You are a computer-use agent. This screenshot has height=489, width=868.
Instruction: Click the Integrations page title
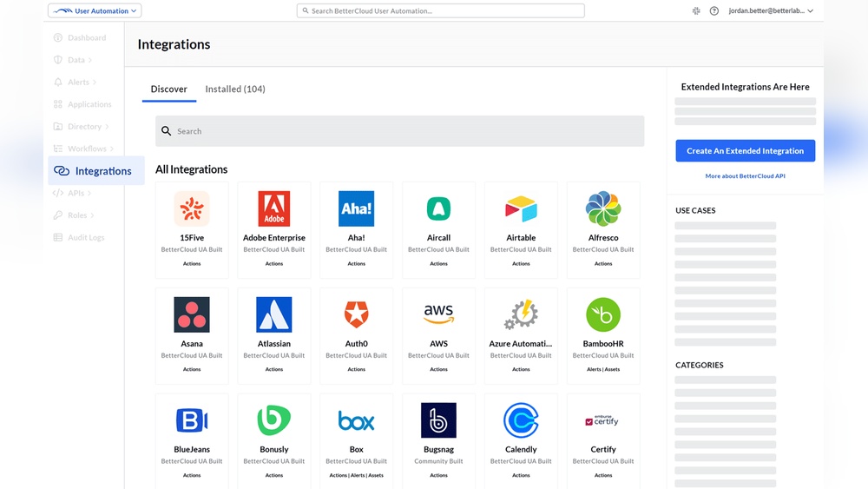click(x=174, y=44)
